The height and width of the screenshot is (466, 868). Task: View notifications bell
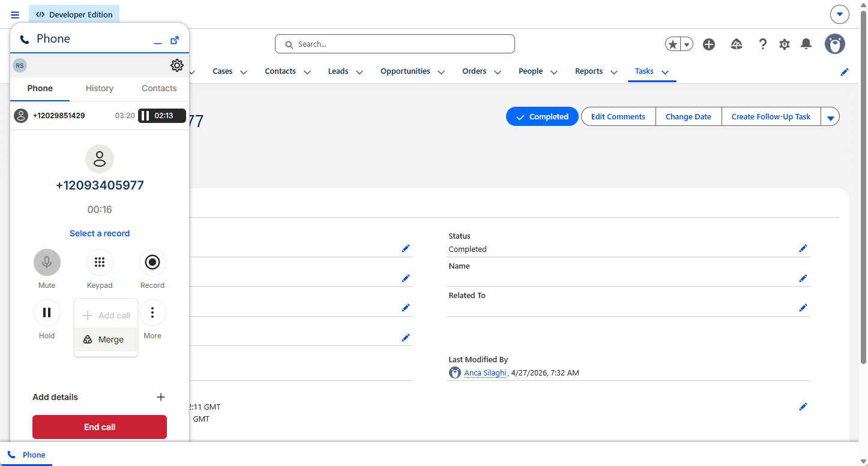tap(807, 44)
